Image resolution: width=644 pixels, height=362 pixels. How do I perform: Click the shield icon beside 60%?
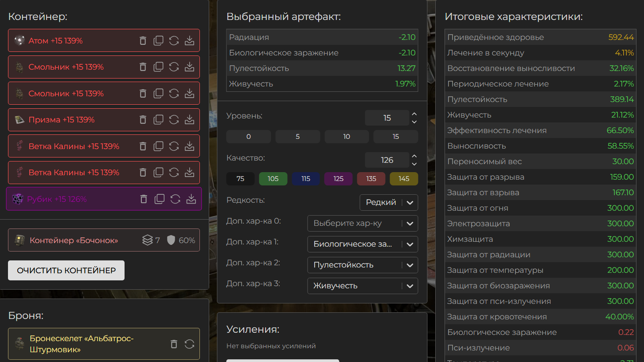(x=171, y=240)
